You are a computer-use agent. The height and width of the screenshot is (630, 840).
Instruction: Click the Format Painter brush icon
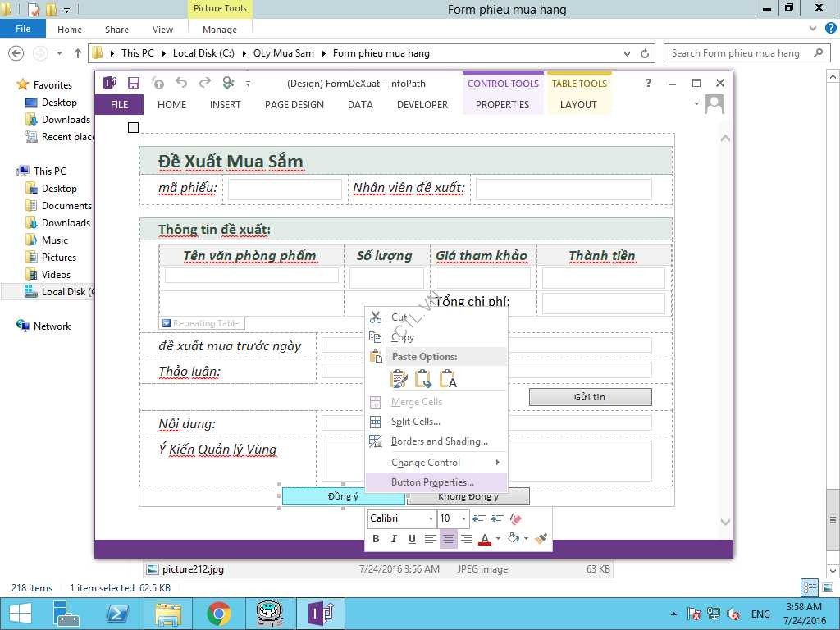(541, 539)
